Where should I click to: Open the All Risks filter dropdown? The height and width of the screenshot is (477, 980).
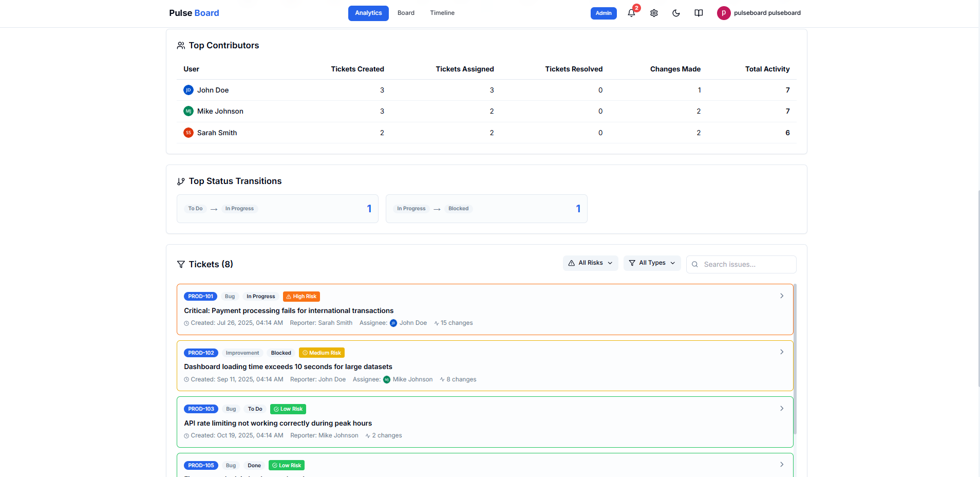coord(590,263)
